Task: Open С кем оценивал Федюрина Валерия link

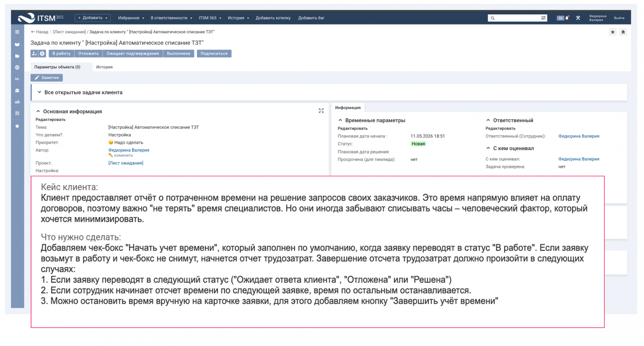Action: (579, 159)
